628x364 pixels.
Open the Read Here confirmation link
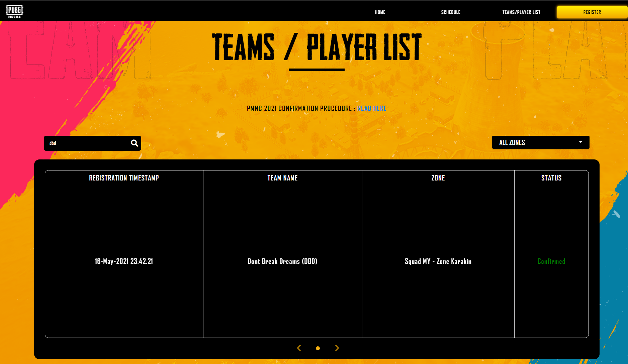(x=372, y=108)
